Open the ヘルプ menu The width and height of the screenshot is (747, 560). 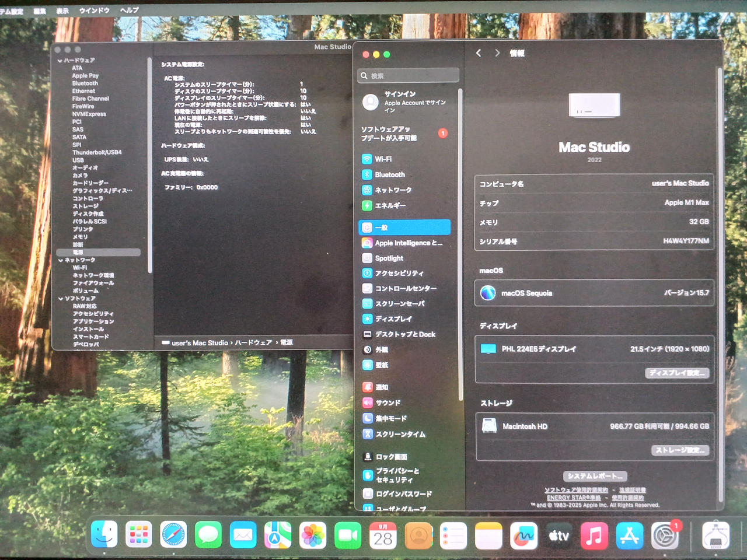point(129,10)
